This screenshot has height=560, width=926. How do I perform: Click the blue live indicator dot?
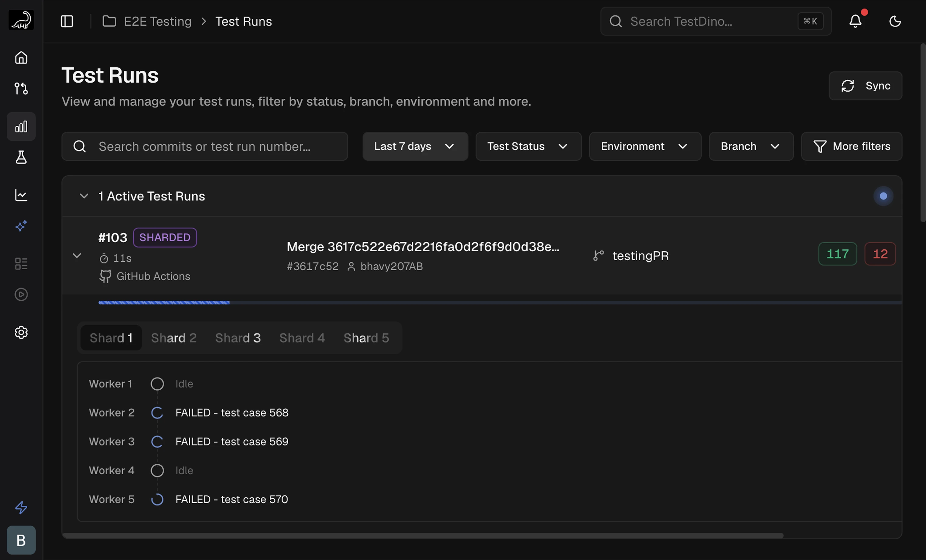pos(883,196)
